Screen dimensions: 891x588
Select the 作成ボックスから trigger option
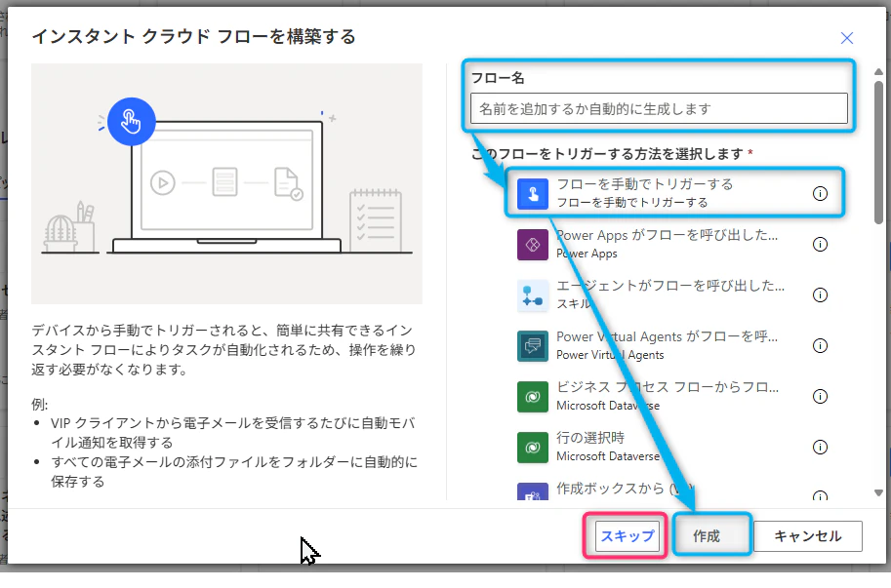tap(674, 490)
